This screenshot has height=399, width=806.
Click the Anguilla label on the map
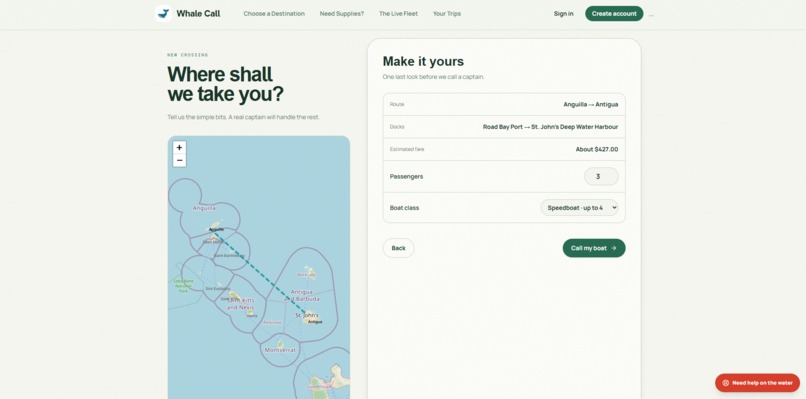pyautogui.click(x=204, y=208)
